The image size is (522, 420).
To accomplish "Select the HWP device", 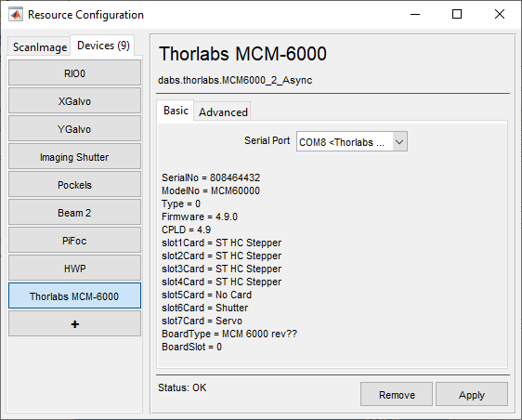I will pos(74,269).
